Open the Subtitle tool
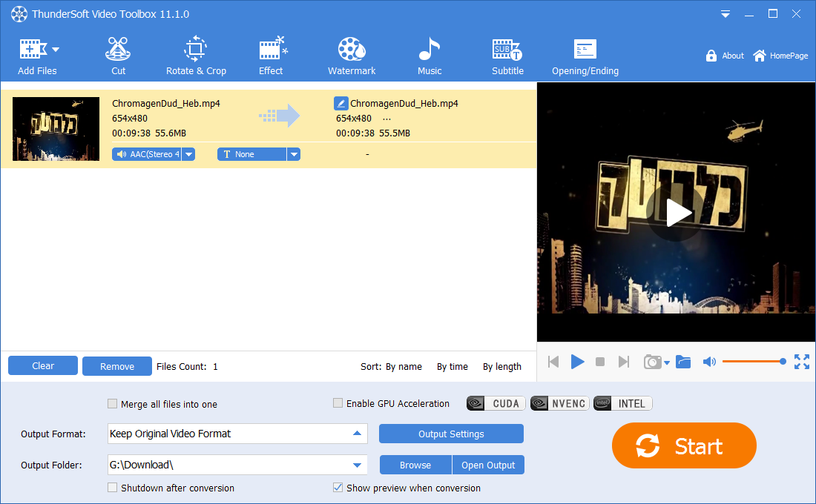Viewport: 816px width, 504px height. click(x=507, y=56)
